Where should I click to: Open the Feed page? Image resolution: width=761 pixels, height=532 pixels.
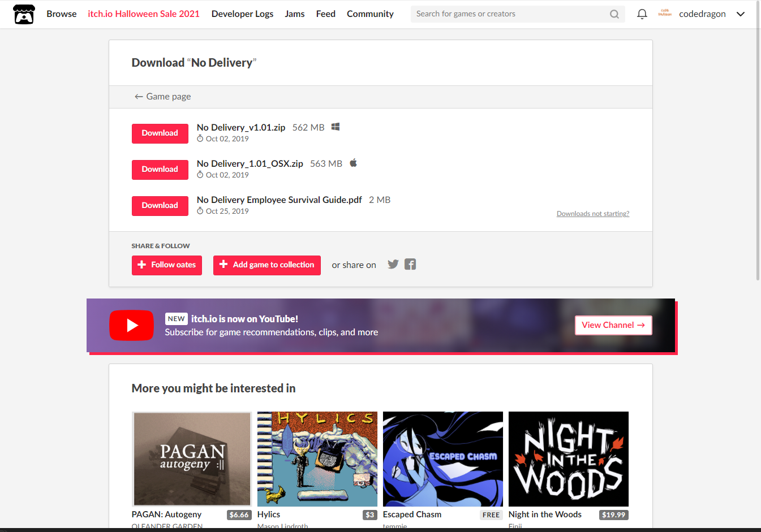325,14
